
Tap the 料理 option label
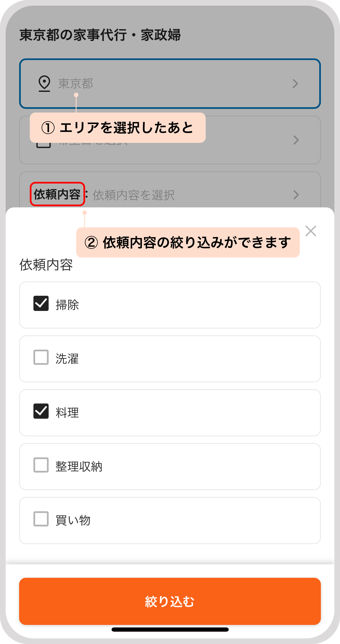(x=67, y=413)
